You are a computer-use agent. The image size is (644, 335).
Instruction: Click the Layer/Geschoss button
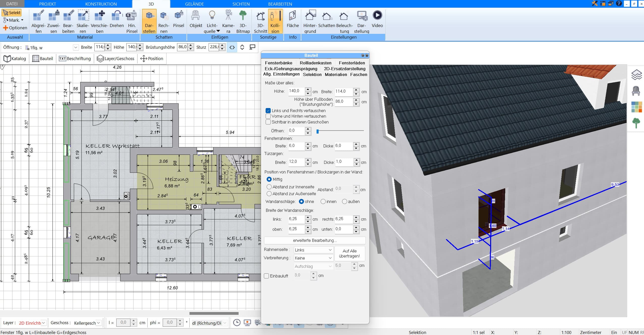(116, 59)
